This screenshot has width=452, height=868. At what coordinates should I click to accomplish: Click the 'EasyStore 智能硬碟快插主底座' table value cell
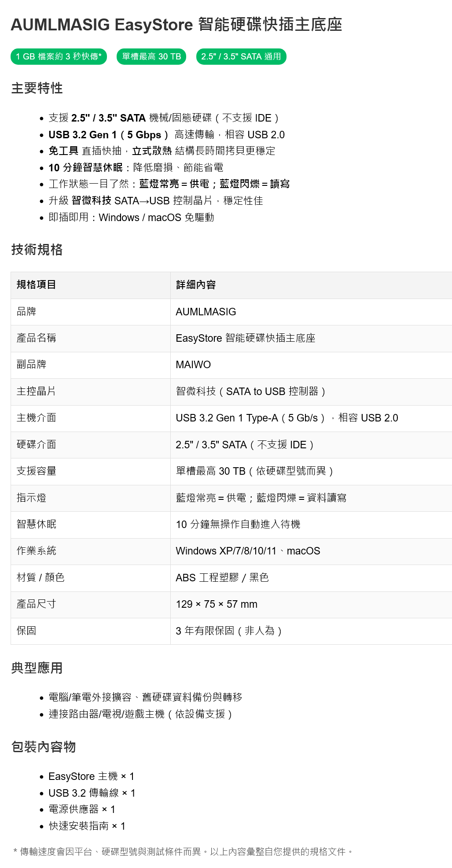click(x=311, y=338)
